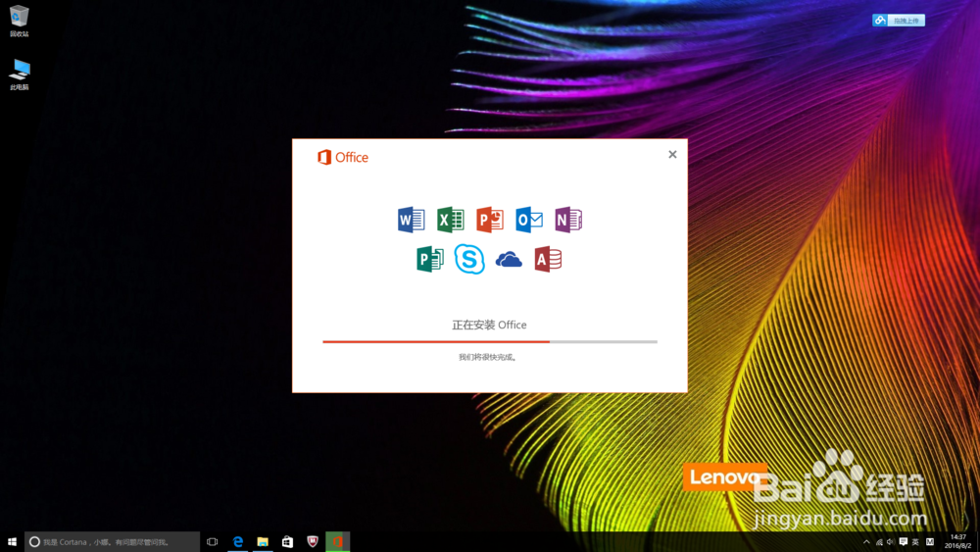
Task: Click the Publisher icon in Office installer
Action: click(x=430, y=259)
